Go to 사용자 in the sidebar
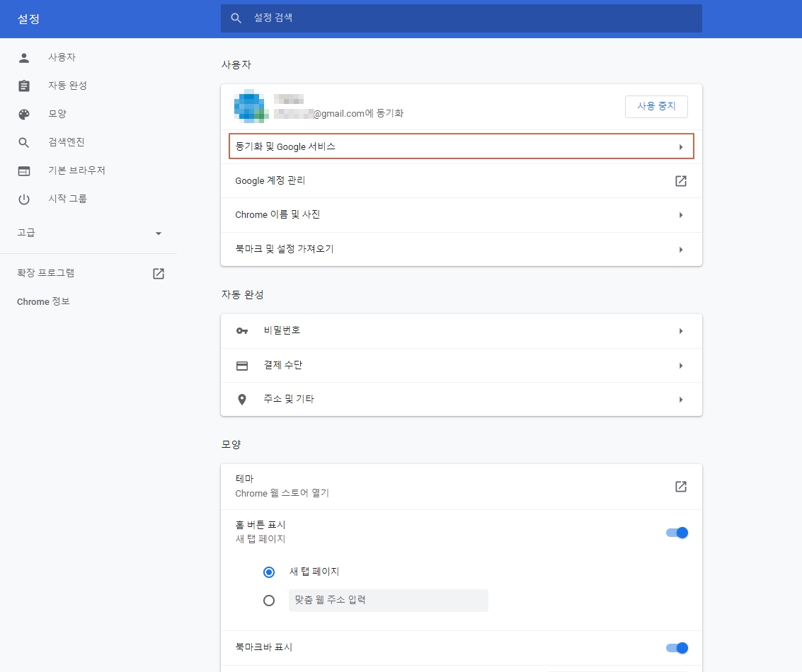Screen dimensions: 802x672 62,57
